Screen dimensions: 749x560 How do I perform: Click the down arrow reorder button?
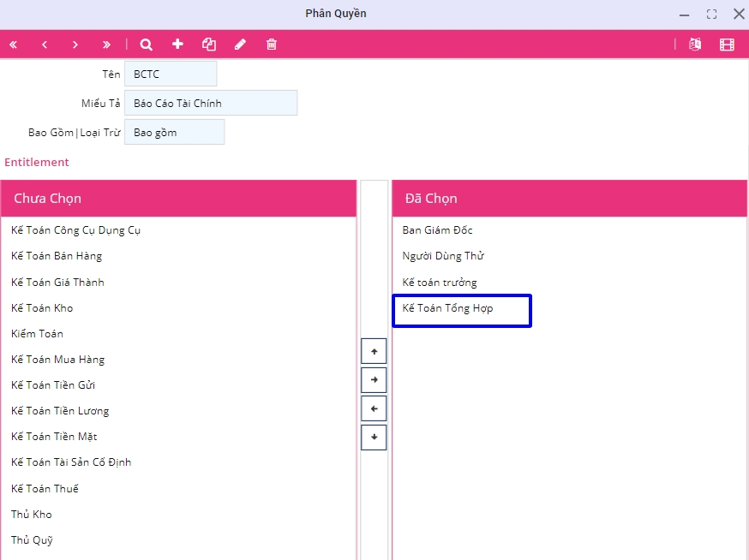point(374,438)
